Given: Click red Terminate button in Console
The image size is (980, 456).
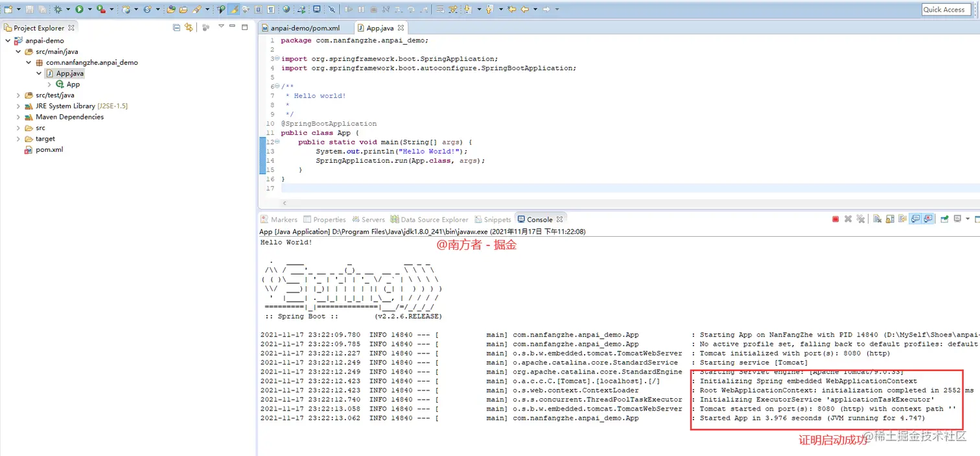Looking at the screenshot, I should pos(835,219).
